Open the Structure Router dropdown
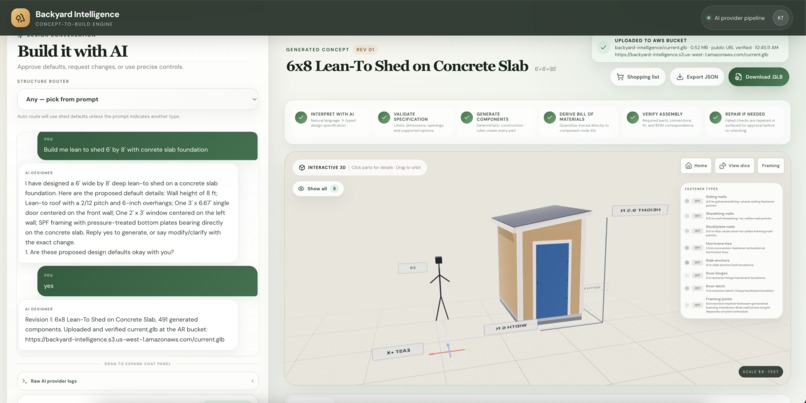 point(138,99)
